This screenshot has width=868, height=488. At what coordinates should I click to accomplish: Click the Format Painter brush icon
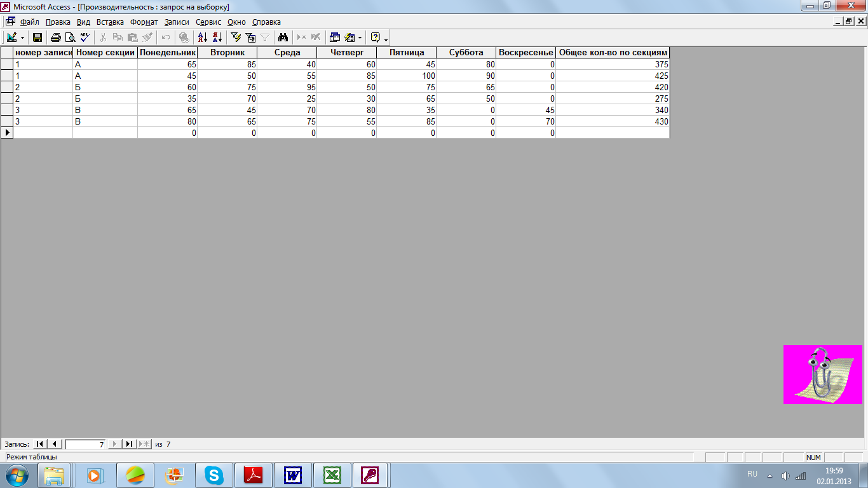click(x=147, y=37)
